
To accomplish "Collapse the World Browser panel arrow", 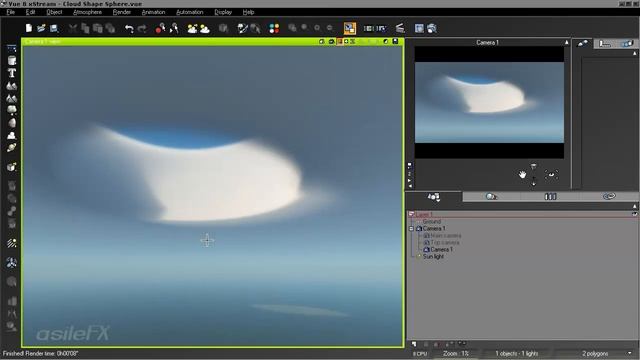I will 635,206.
